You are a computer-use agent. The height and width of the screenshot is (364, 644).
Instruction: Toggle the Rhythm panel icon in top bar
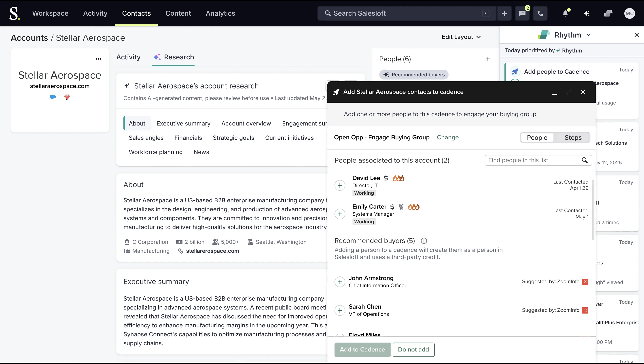click(608, 13)
